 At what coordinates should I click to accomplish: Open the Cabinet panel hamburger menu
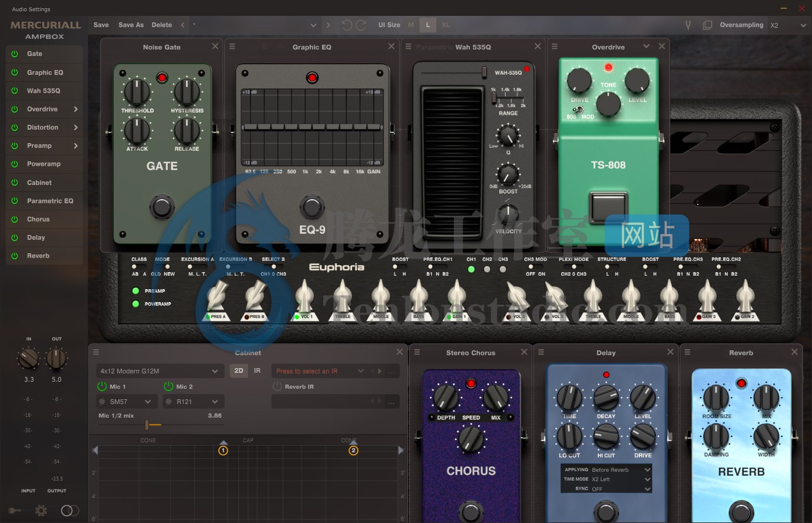[96, 352]
